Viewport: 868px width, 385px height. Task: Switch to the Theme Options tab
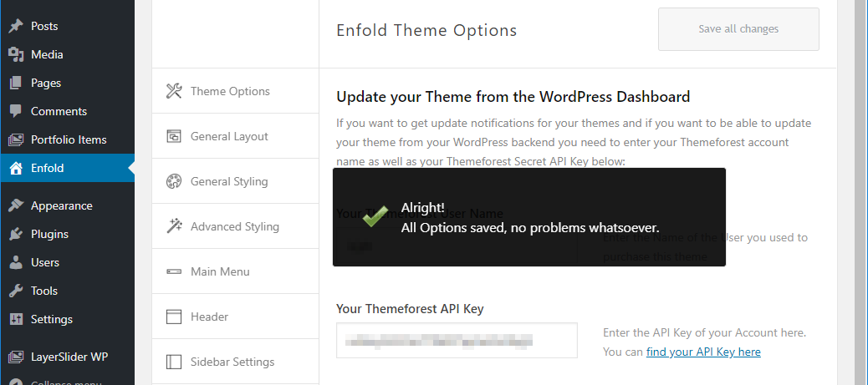pyautogui.click(x=230, y=91)
